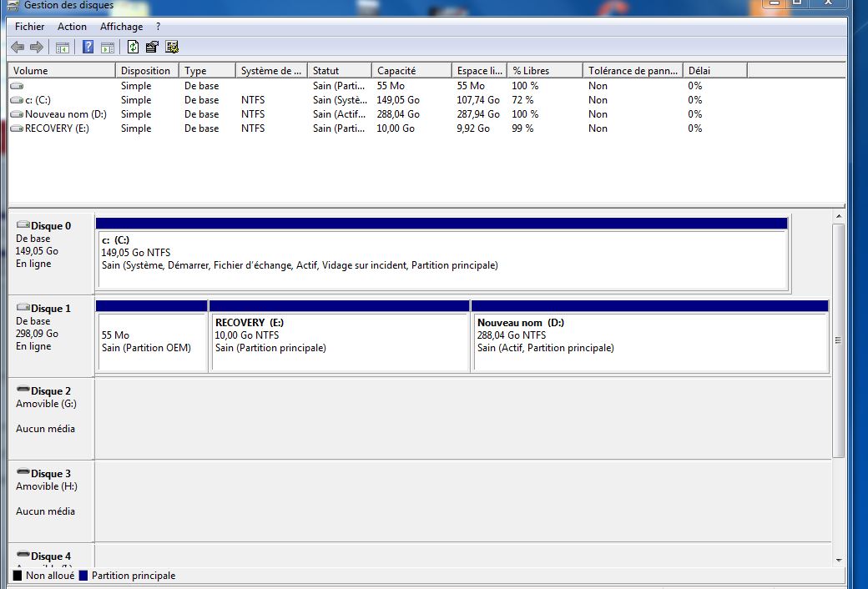
Task: Open the Action menu
Action: (x=72, y=27)
